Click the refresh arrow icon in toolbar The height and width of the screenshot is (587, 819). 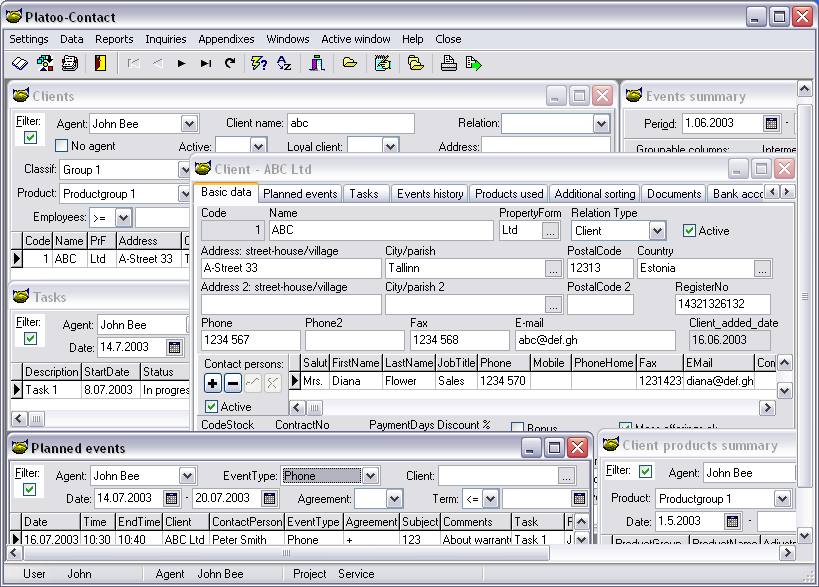tap(230, 64)
